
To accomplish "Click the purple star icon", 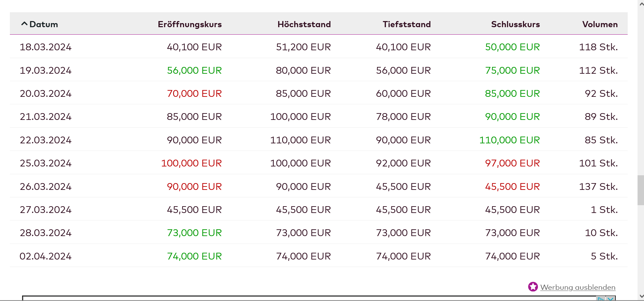I will click(533, 287).
